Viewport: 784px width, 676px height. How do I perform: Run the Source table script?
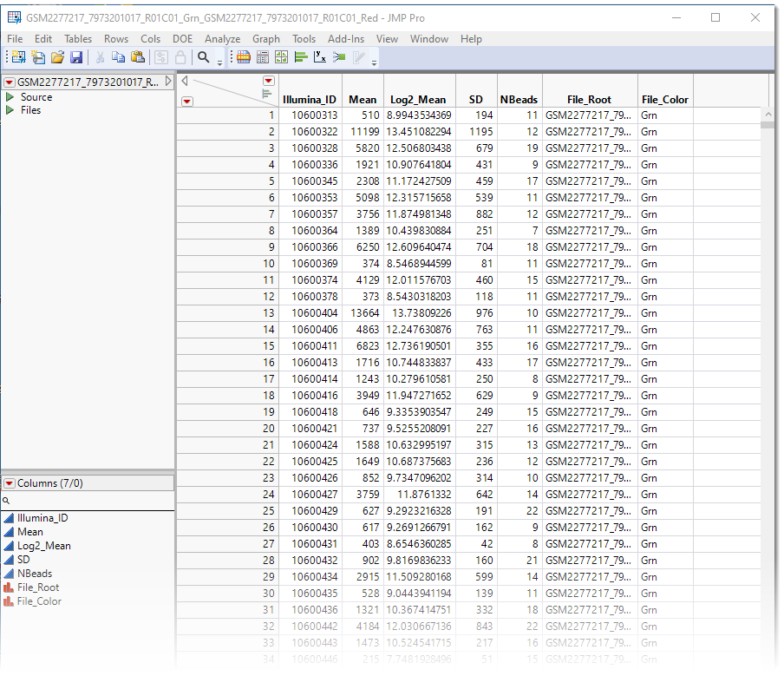point(10,97)
